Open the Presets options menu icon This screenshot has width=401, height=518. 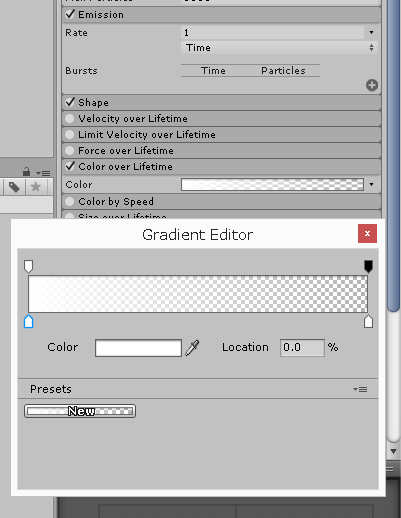coord(360,389)
